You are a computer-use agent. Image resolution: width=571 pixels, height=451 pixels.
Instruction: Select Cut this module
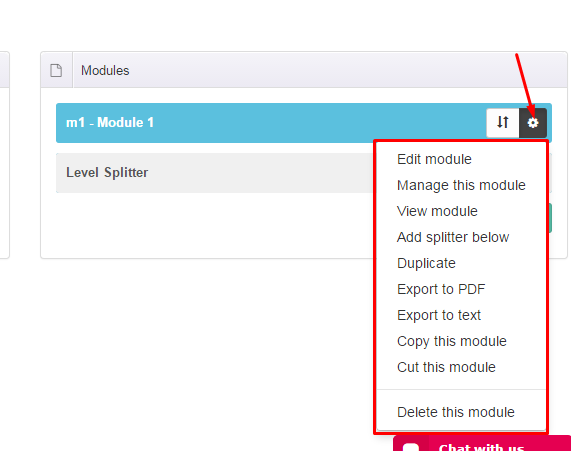click(x=446, y=367)
